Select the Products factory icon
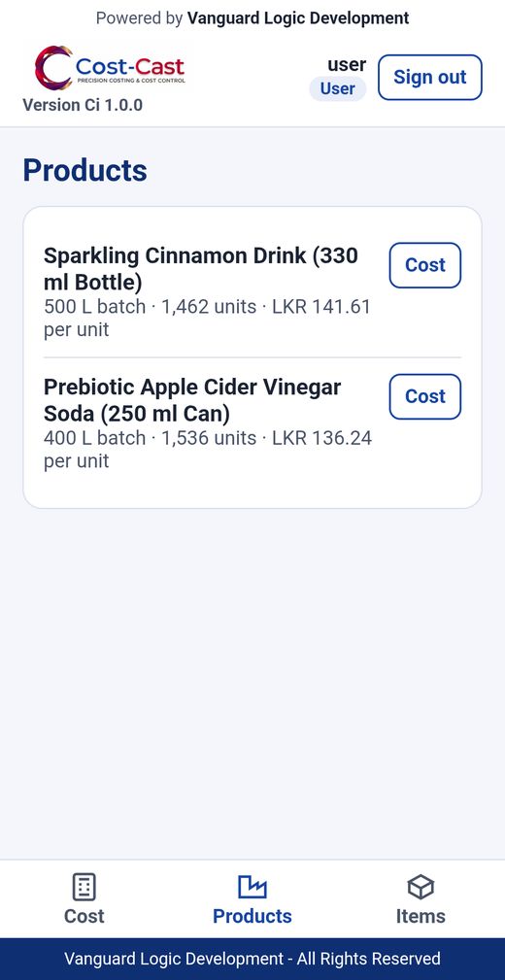Viewport: 505px width, 980px height. (252, 887)
